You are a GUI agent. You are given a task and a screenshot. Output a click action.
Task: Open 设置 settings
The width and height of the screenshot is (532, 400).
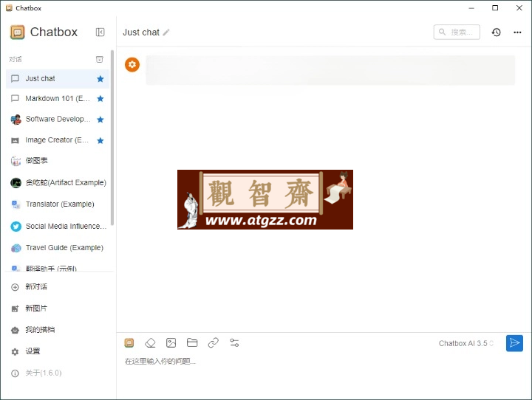(x=58, y=351)
